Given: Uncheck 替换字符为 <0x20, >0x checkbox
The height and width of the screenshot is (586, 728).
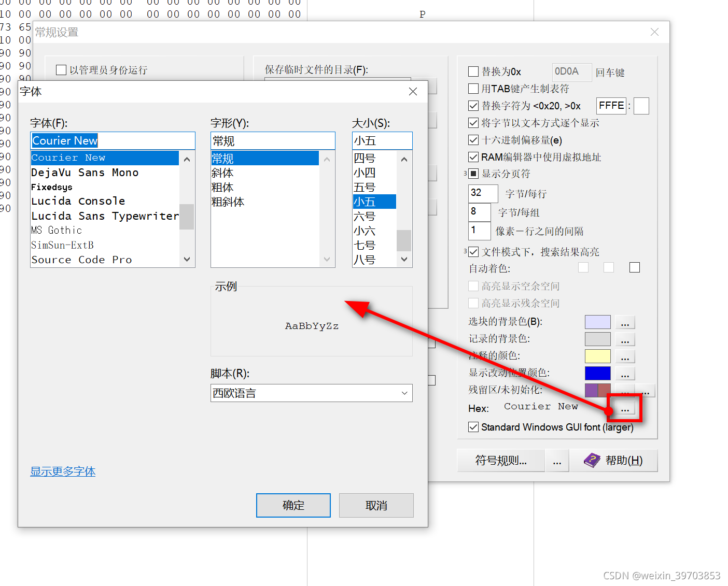Looking at the screenshot, I should click(x=473, y=106).
